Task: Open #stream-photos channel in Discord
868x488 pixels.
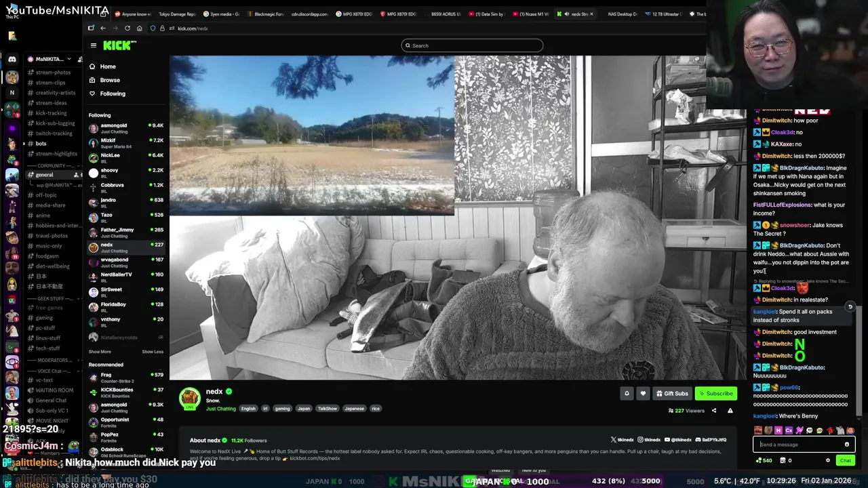Action: point(53,73)
